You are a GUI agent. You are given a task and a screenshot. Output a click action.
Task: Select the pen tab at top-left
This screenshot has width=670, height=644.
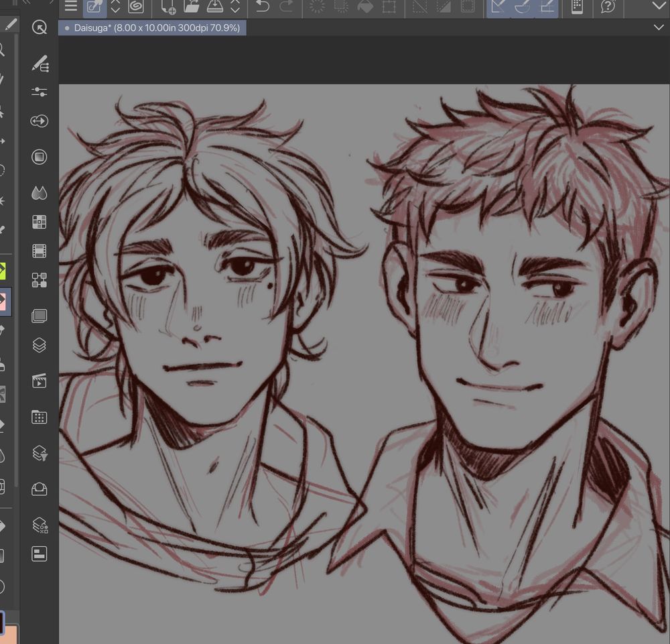pyautogui.click(x=9, y=24)
